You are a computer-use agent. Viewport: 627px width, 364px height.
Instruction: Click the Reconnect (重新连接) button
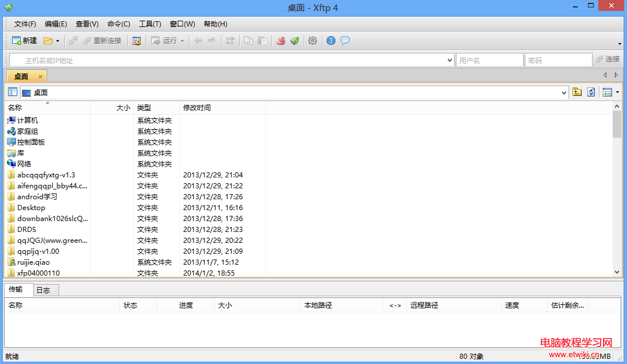point(102,40)
